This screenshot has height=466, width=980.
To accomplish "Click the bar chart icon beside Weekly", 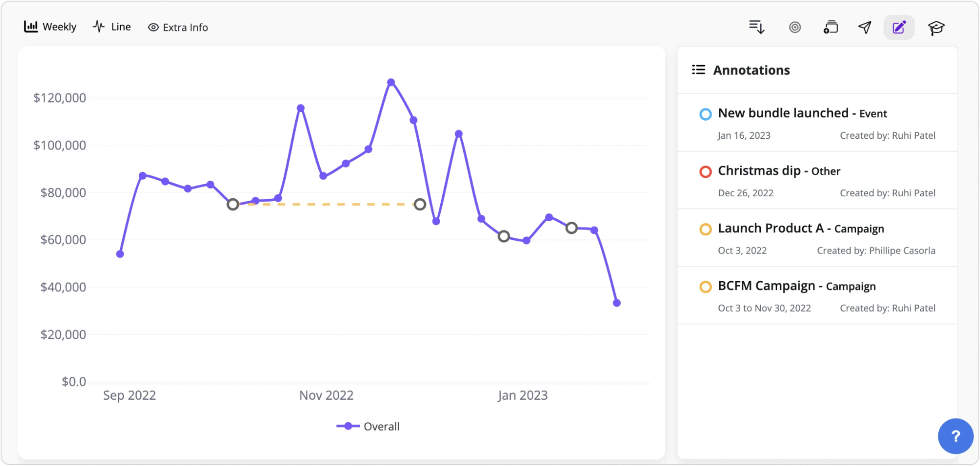I will [x=30, y=26].
